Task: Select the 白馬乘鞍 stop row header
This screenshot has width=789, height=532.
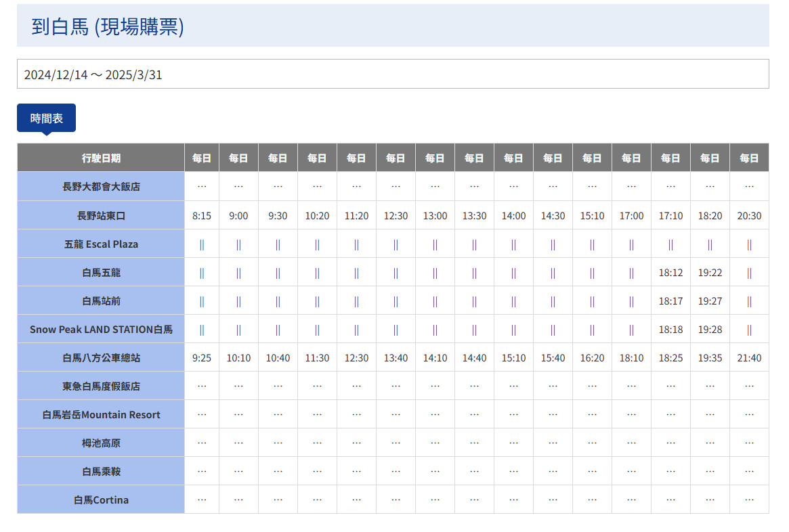Action: pos(101,472)
